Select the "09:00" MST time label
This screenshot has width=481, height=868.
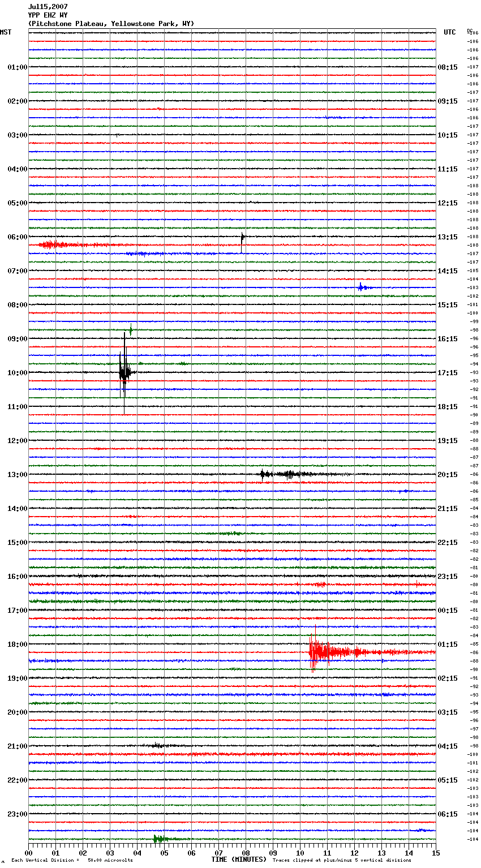coord(18,339)
